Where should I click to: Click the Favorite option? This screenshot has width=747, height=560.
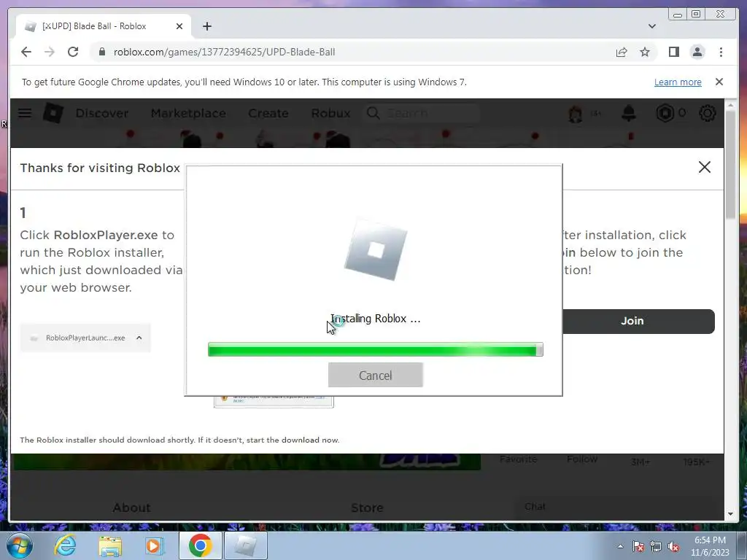click(519, 459)
